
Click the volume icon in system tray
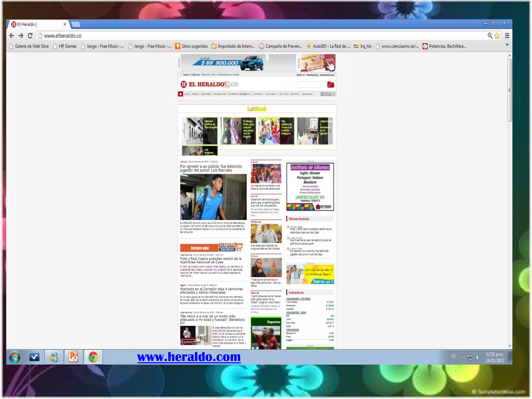(478, 357)
